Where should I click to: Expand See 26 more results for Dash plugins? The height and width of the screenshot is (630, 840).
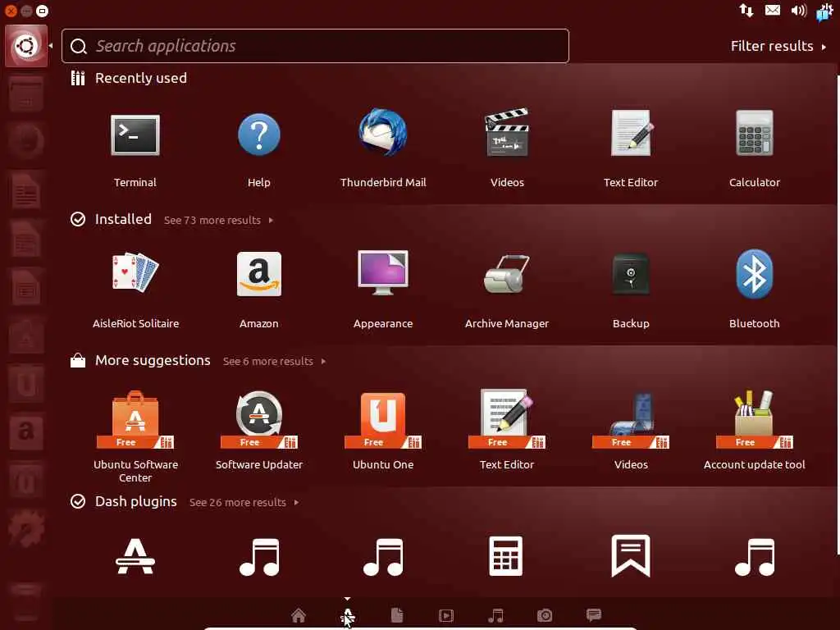[244, 503]
